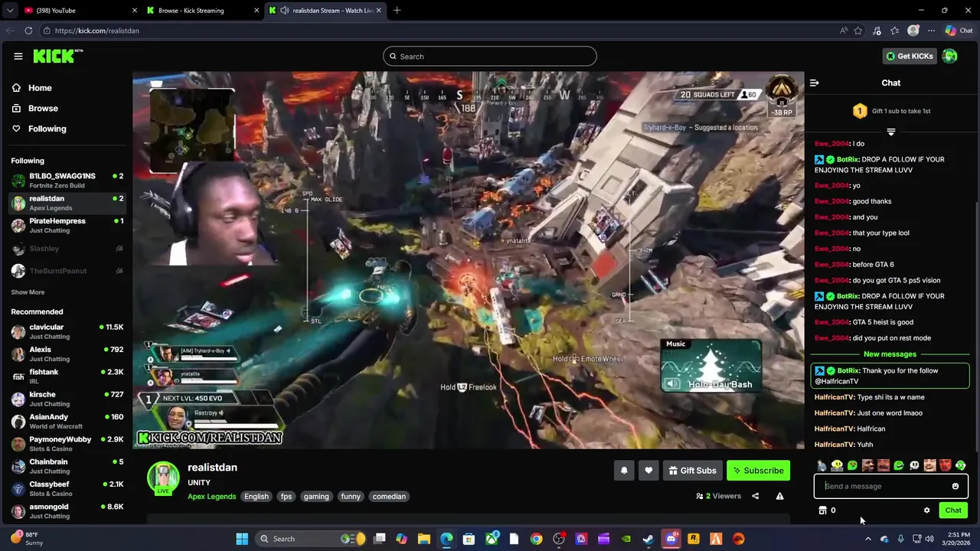Select the realistdan Stream tab
The height and width of the screenshot is (551, 980).
point(325,11)
